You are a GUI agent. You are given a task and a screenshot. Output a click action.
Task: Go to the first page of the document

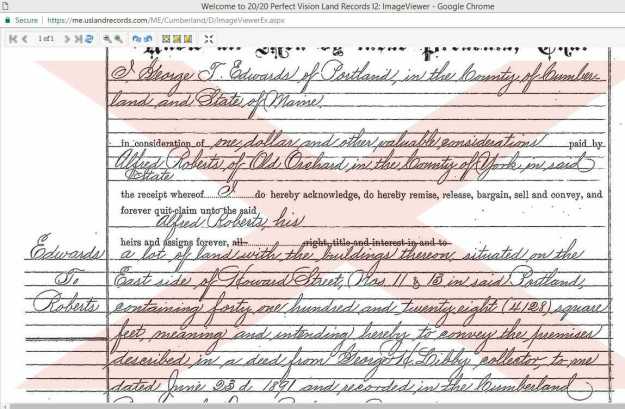(12, 38)
